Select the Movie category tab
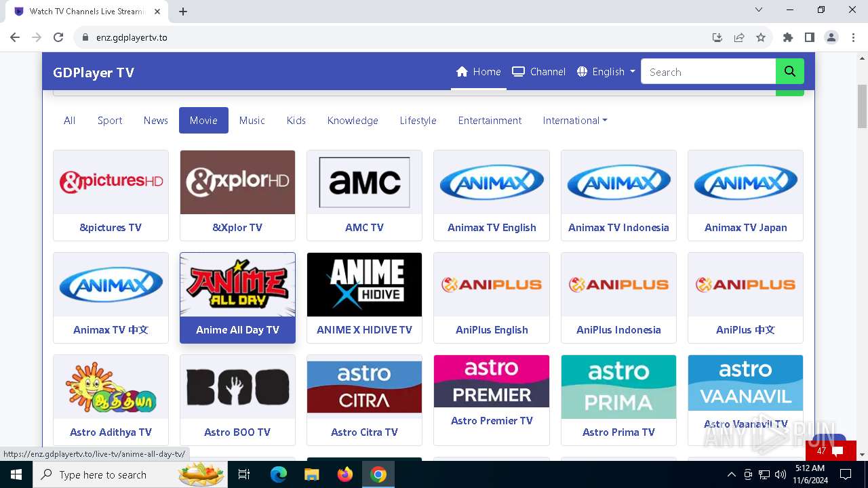The width and height of the screenshot is (868, 488). (x=203, y=120)
